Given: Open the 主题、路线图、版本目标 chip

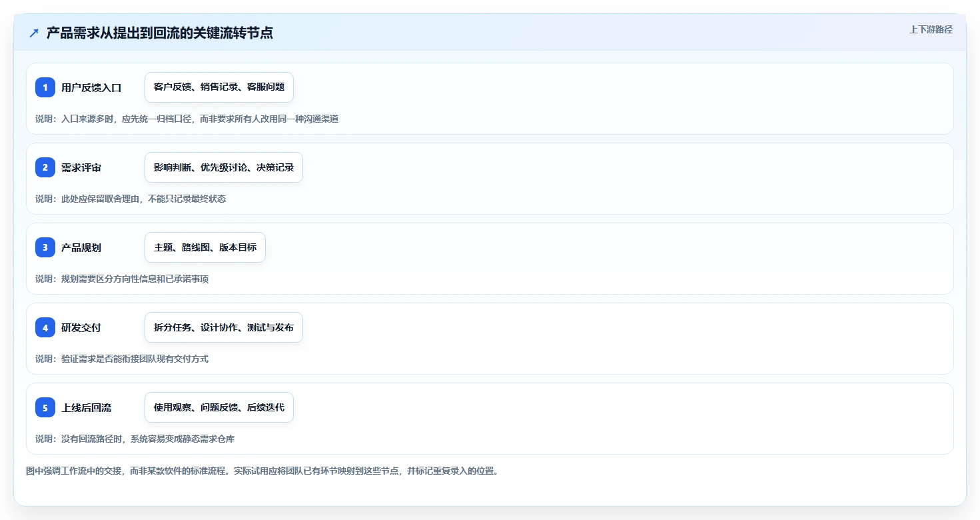Looking at the screenshot, I should (205, 247).
